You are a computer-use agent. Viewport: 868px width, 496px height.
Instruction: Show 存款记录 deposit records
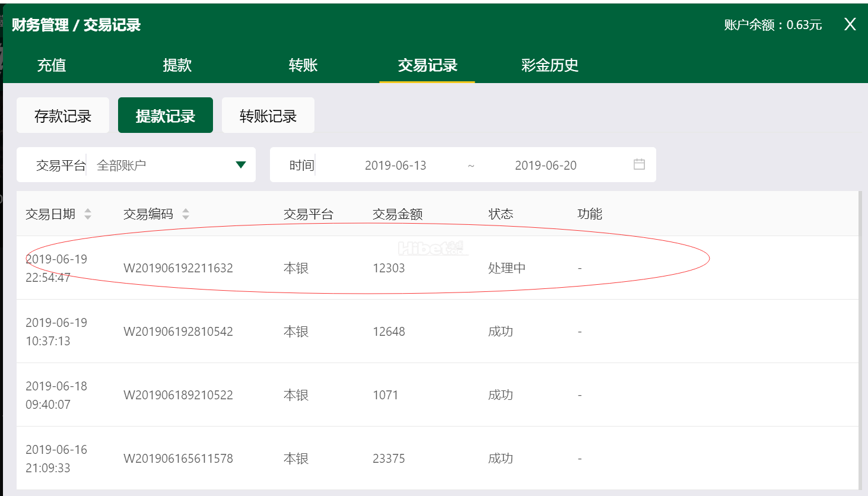[x=63, y=116]
